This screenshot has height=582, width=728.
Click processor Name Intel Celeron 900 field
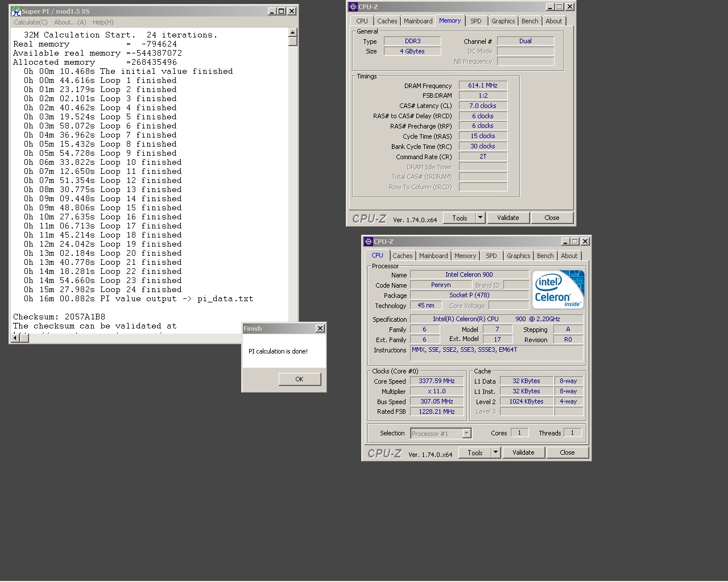(x=469, y=275)
